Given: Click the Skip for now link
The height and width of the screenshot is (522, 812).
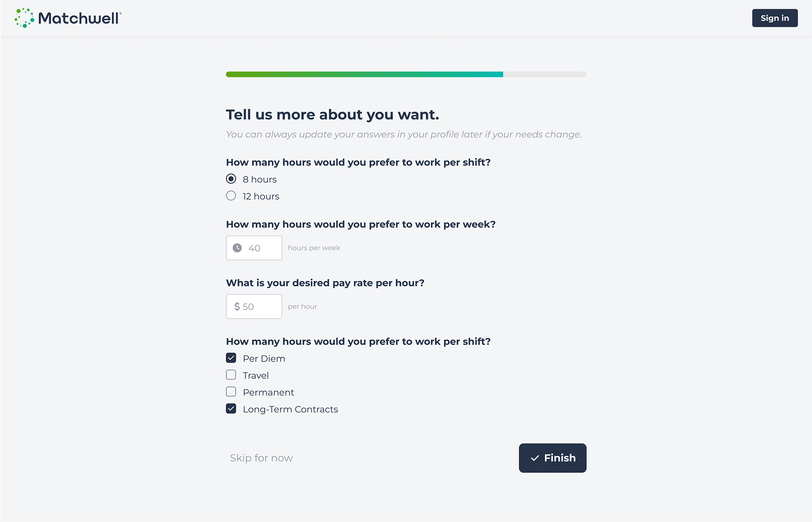Looking at the screenshot, I should pyautogui.click(x=261, y=458).
